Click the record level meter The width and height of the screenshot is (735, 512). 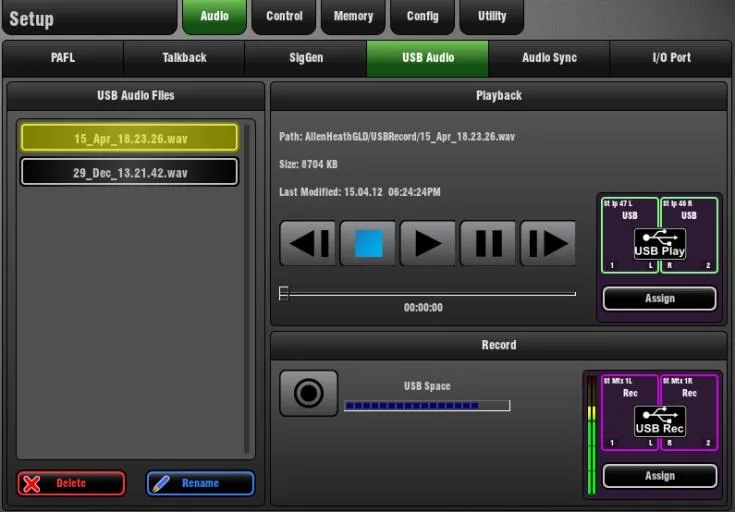coord(592,435)
